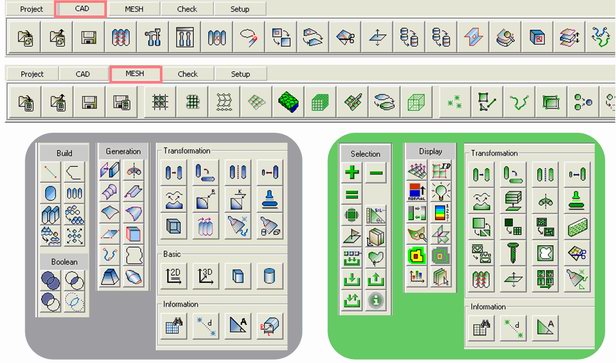Click the Check tab in lower tab row

point(187,74)
